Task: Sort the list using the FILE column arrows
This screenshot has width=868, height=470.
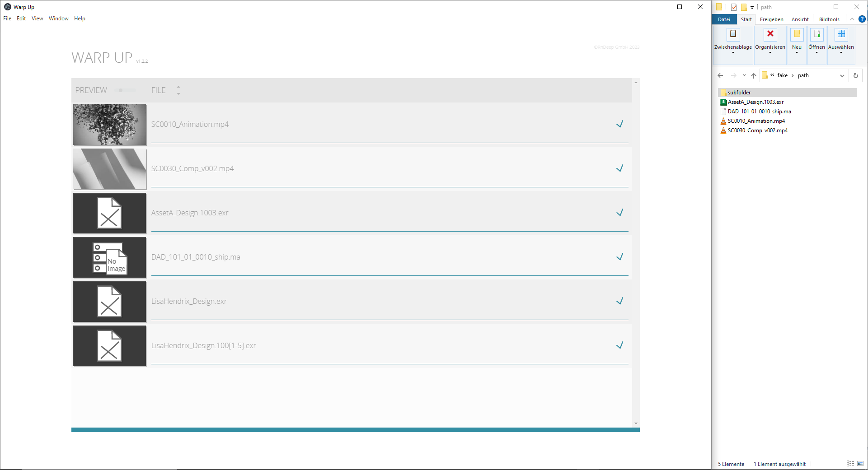Action: 178,90
